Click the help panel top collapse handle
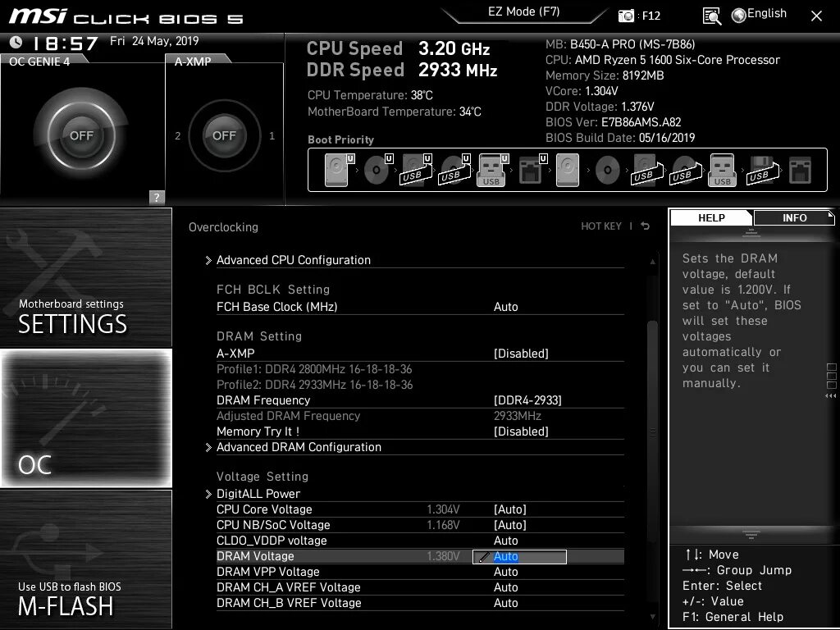This screenshot has height=630, width=840. [751, 232]
